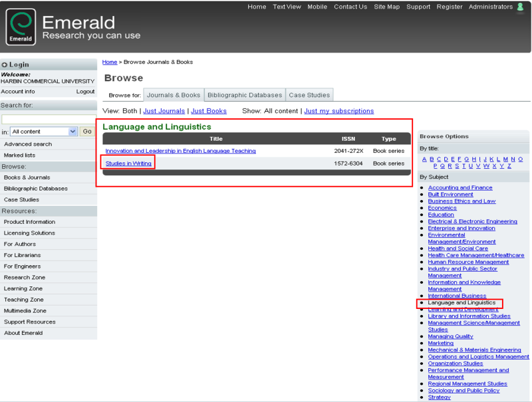Click the search text input field
Screen dimensions: 532x402
coord(49,120)
